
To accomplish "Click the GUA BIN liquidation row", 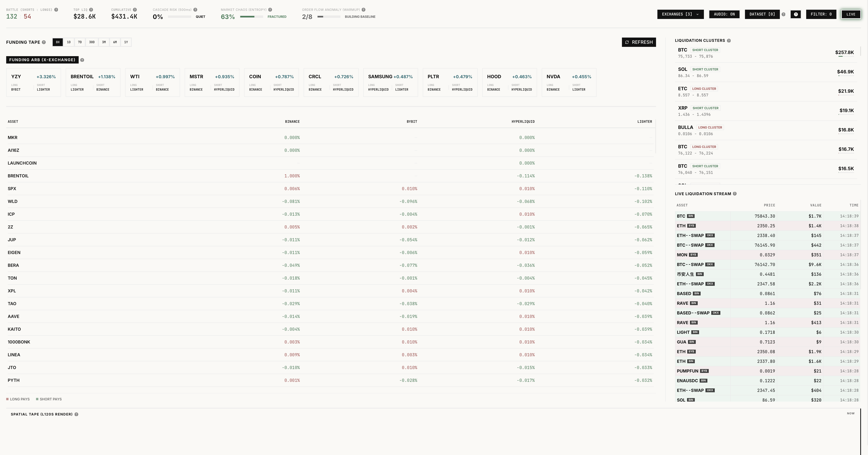I will pos(768,342).
